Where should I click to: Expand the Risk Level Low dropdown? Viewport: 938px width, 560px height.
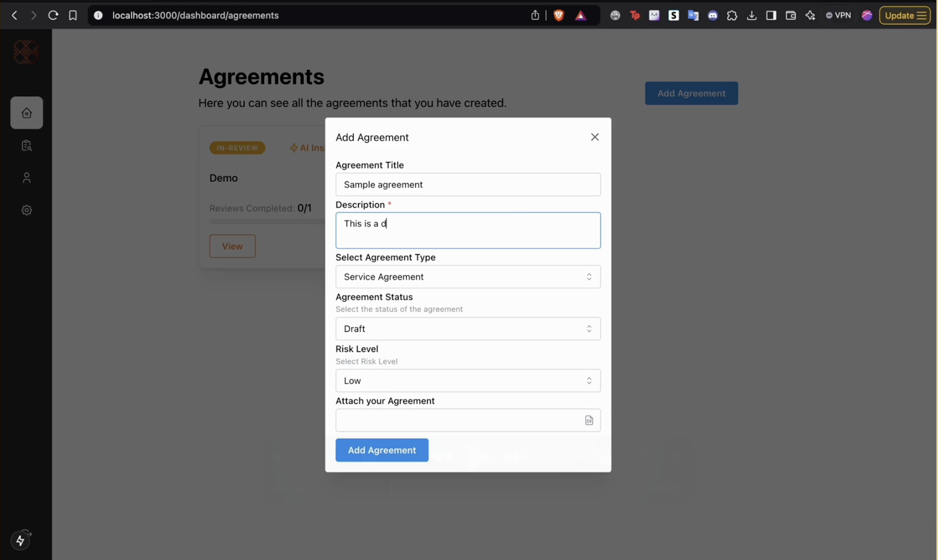point(468,381)
